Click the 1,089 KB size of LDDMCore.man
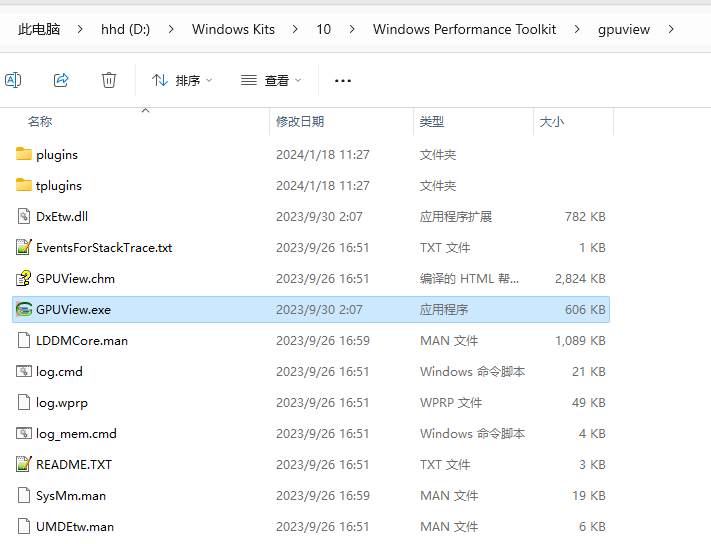The image size is (711, 544). (x=580, y=340)
